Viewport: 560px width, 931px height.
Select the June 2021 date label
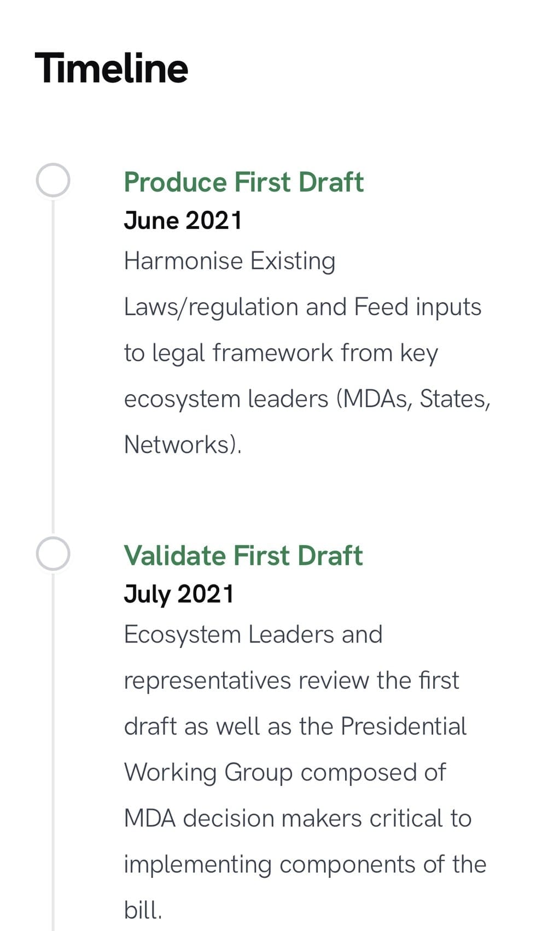tap(183, 221)
